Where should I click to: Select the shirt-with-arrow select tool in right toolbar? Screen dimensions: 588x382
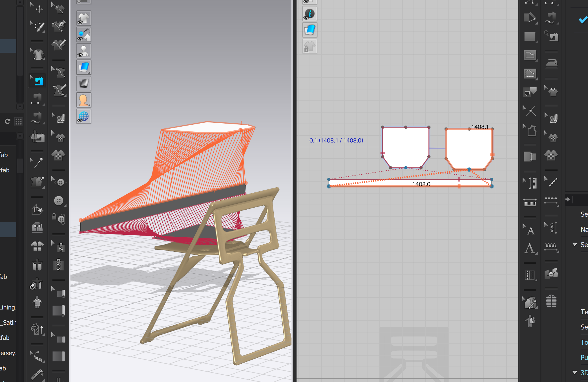tap(551, 91)
